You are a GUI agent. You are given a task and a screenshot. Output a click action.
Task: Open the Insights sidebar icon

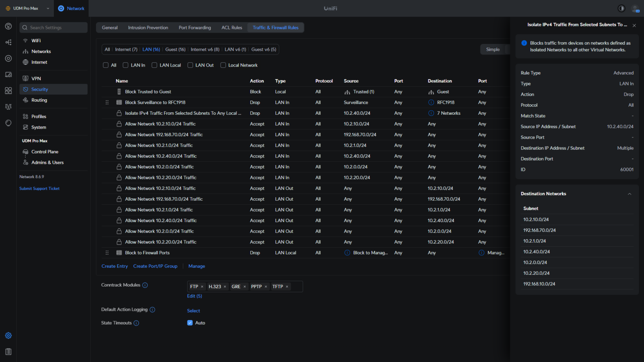pyautogui.click(x=8, y=107)
